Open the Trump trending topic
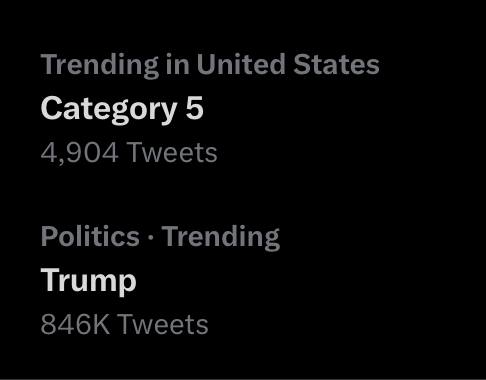 coord(89,281)
